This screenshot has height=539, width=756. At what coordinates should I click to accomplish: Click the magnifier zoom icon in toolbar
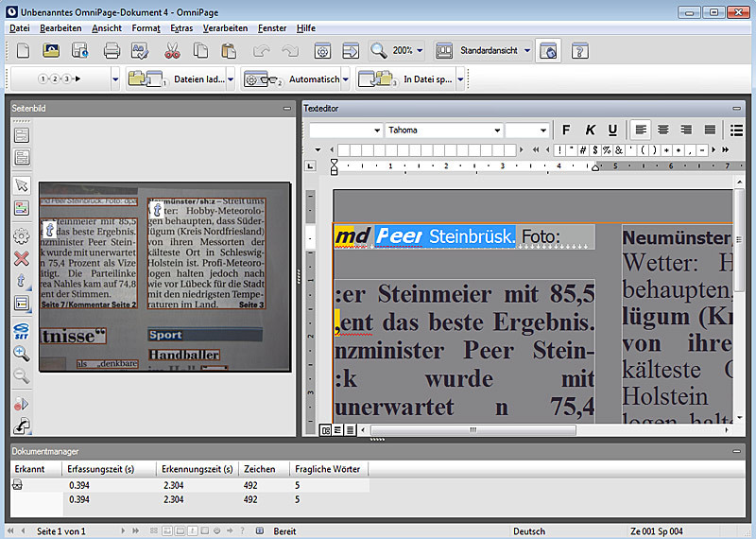379,50
